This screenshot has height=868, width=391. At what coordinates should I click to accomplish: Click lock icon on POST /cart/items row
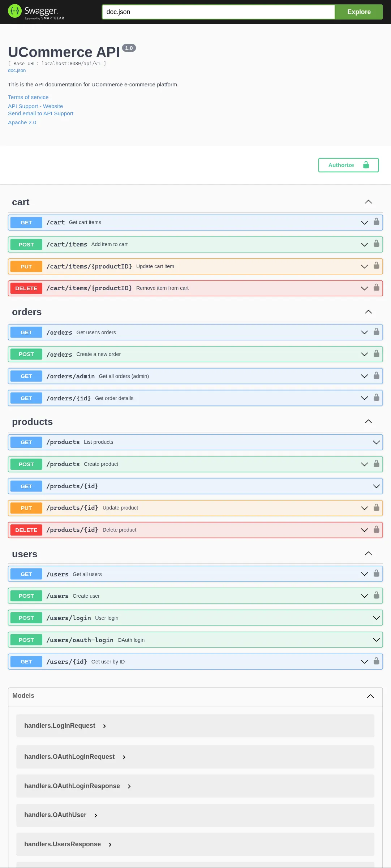pyautogui.click(x=376, y=244)
